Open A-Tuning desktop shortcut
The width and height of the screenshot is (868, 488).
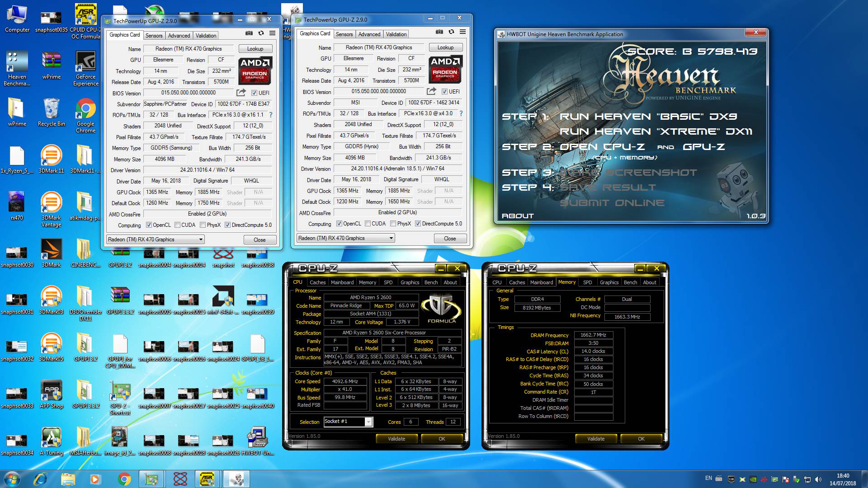pos(52,441)
